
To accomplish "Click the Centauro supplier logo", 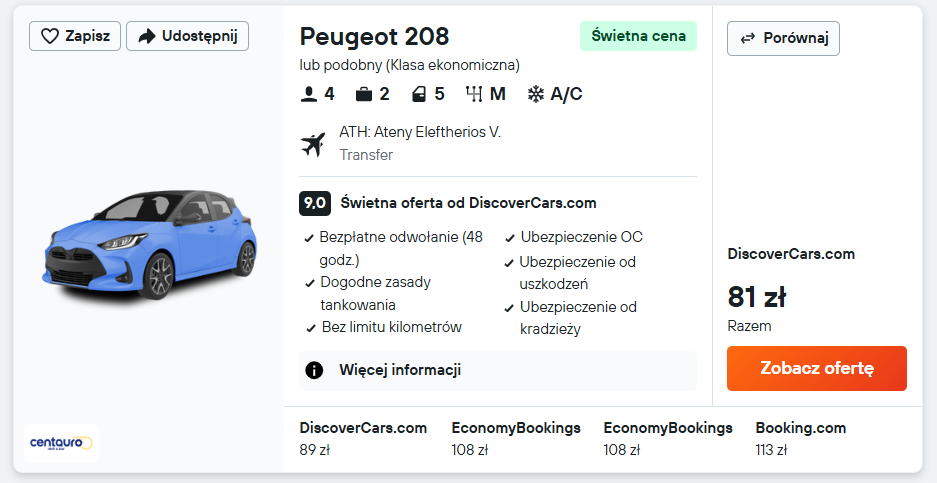I will tap(62, 443).
